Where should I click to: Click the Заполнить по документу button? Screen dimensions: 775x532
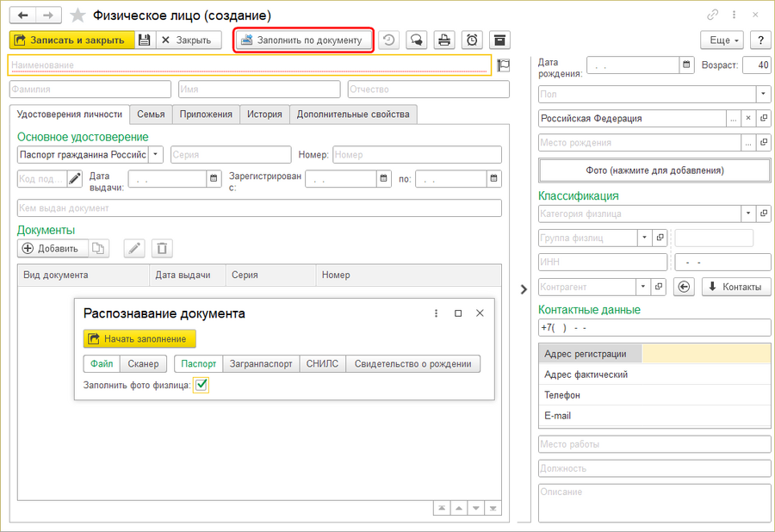(x=303, y=40)
